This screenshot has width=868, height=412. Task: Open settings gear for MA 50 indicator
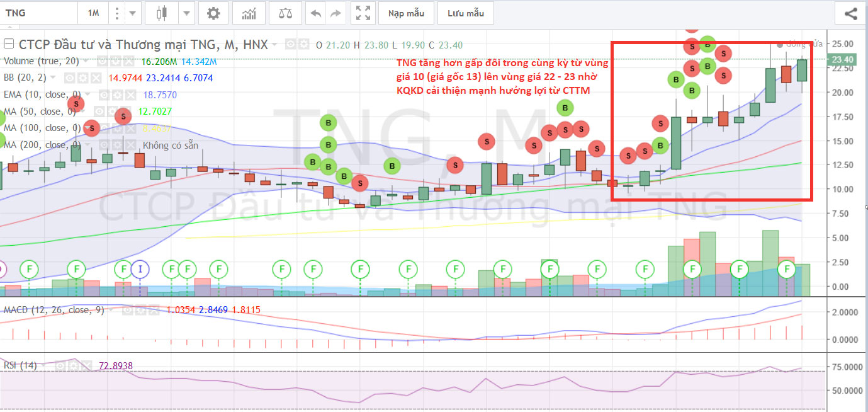(113, 112)
